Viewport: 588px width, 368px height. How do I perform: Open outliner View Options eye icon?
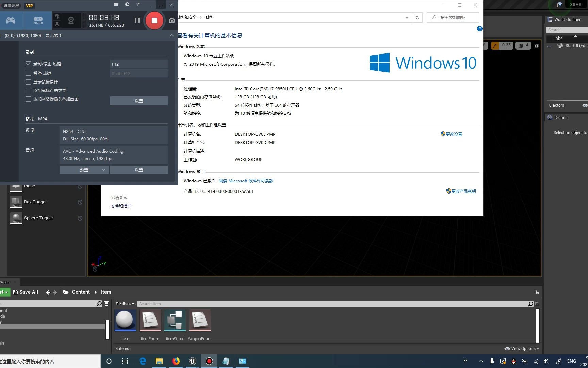585,105
